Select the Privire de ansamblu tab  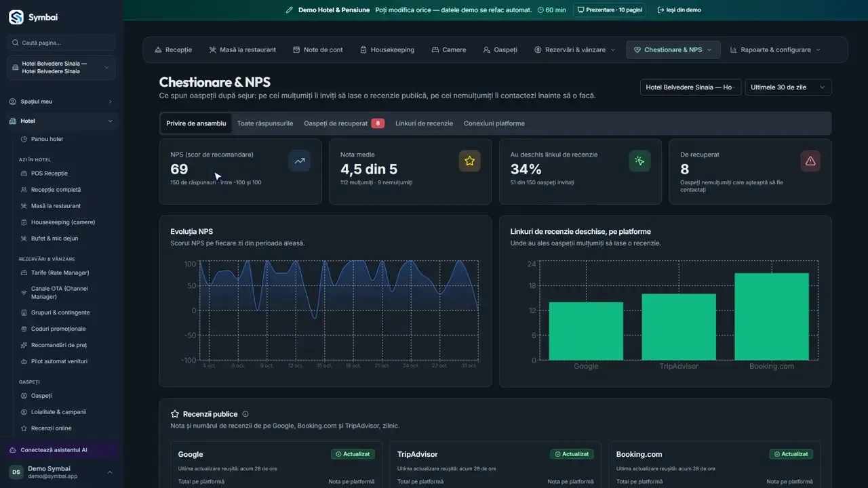(x=196, y=123)
